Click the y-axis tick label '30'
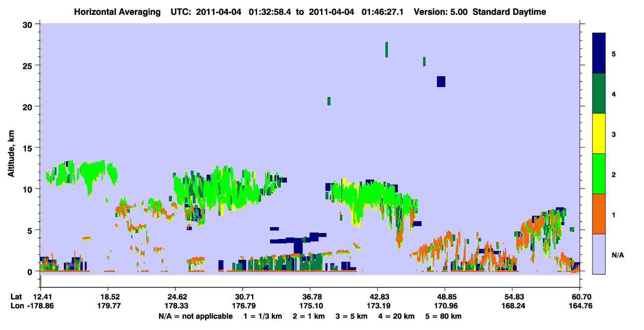The height and width of the screenshot is (330, 644). 28,24
